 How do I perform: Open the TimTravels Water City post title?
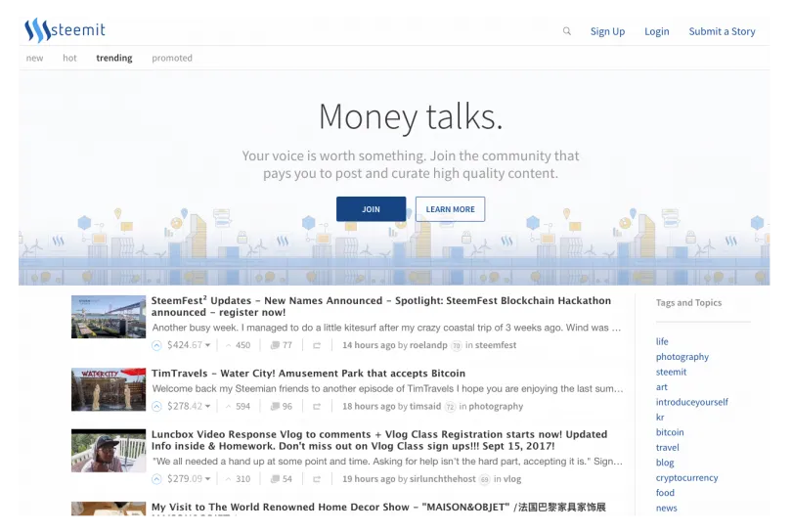(x=308, y=374)
